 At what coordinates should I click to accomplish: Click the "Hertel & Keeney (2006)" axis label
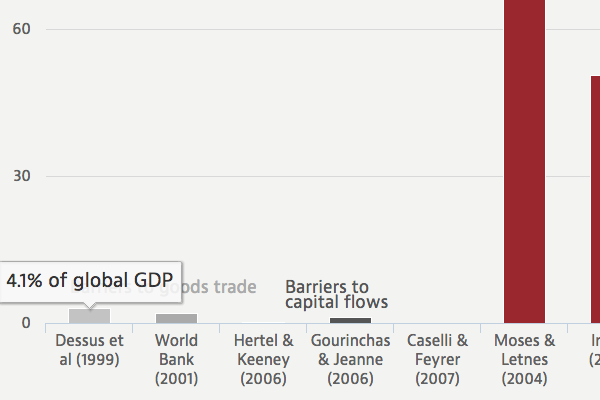click(263, 359)
